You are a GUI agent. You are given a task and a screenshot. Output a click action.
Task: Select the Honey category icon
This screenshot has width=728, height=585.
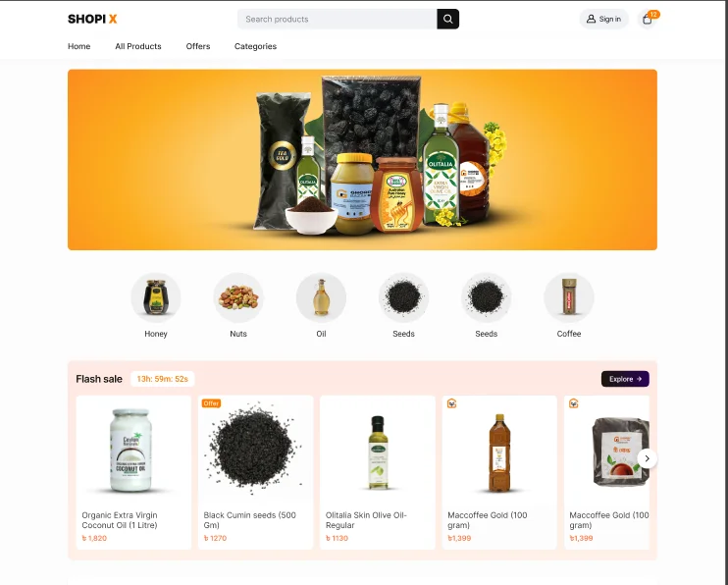(156, 297)
